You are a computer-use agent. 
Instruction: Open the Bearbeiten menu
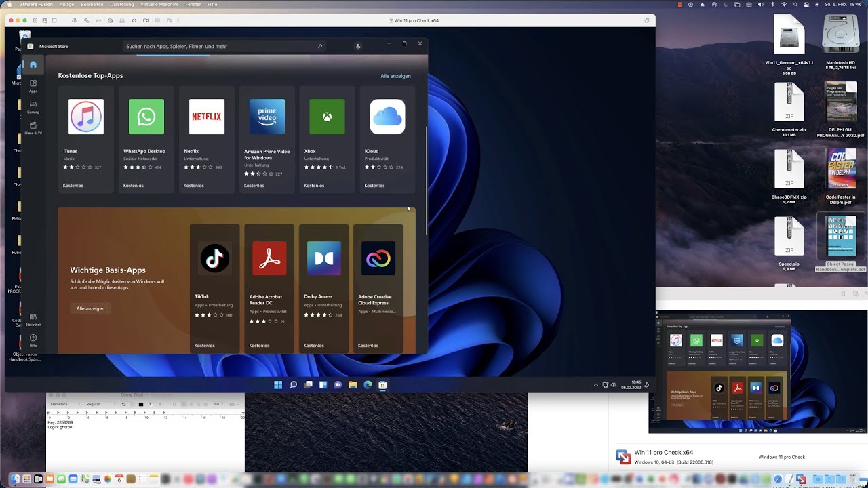click(92, 4)
